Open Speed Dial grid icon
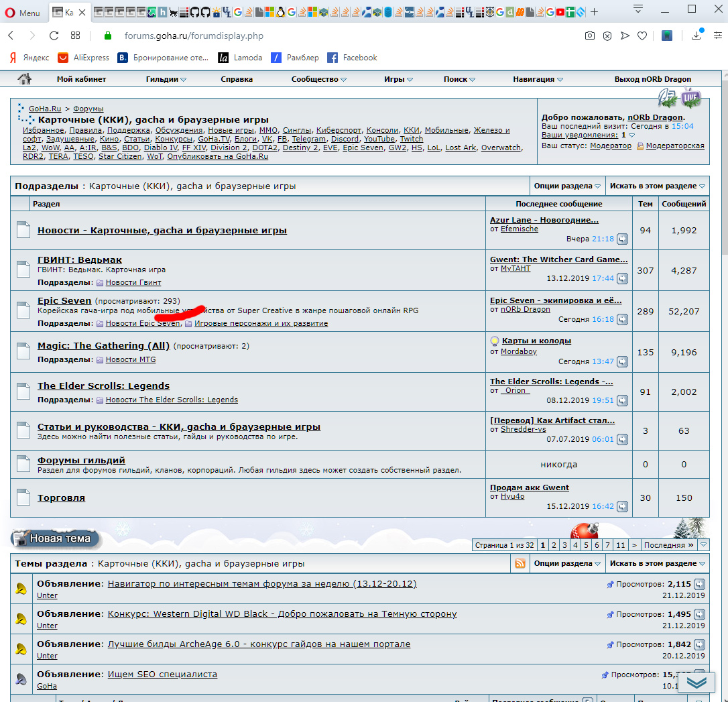Viewport: 728px width, 702px height. pyautogui.click(x=75, y=36)
